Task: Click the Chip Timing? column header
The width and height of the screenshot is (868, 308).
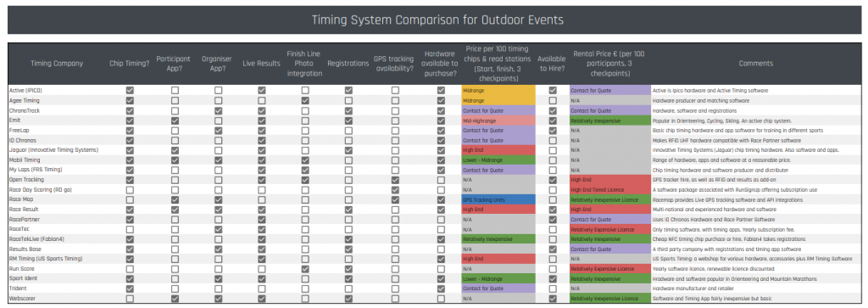Action: pos(130,63)
